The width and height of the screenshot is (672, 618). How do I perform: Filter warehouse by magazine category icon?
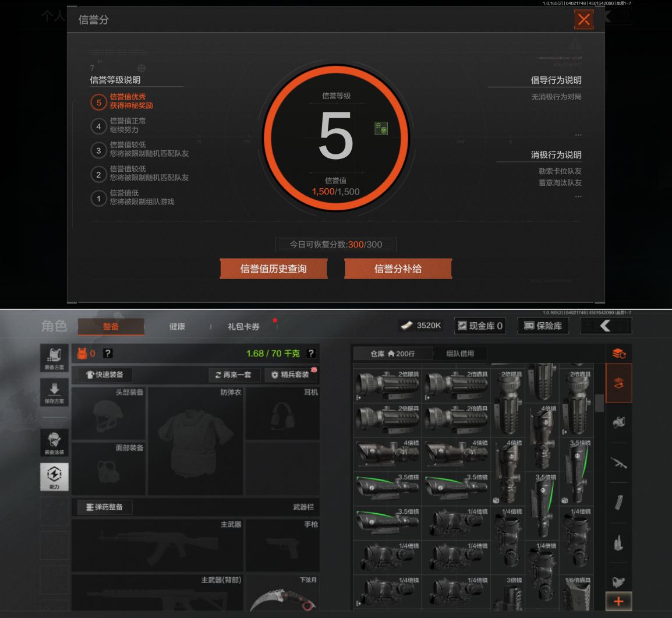[x=618, y=503]
